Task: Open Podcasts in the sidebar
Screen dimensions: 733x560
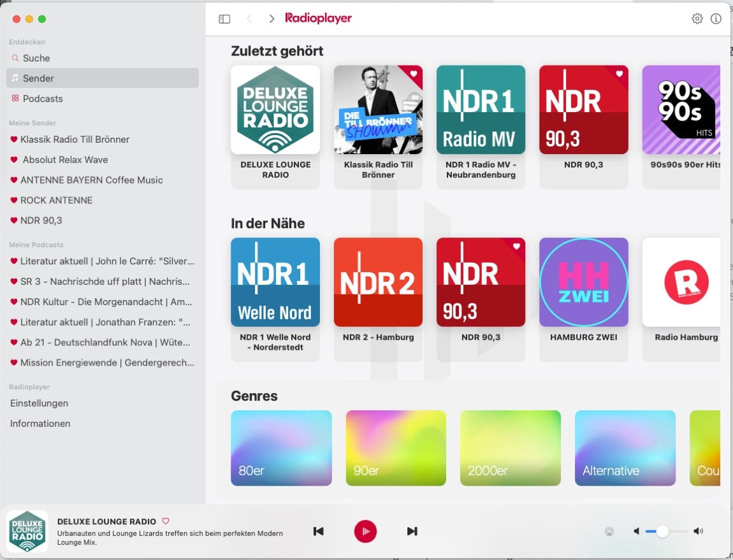Action: (x=43, y=99)
